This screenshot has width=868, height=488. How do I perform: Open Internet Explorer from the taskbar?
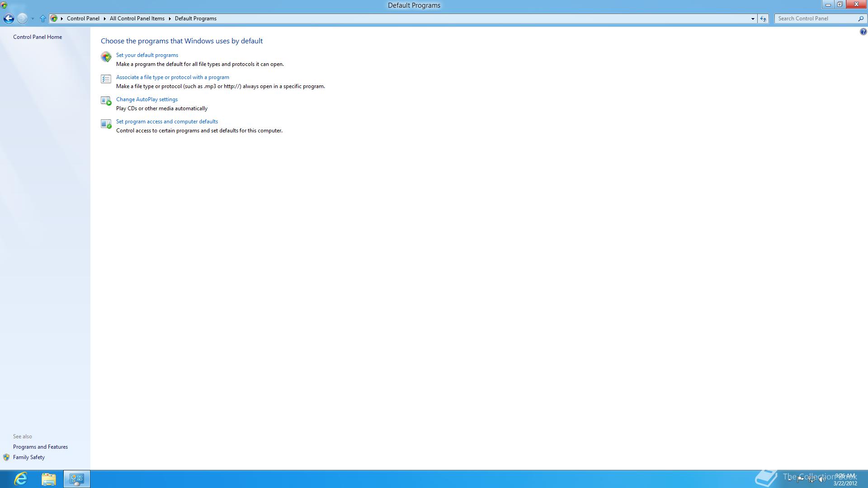[21, 479]
